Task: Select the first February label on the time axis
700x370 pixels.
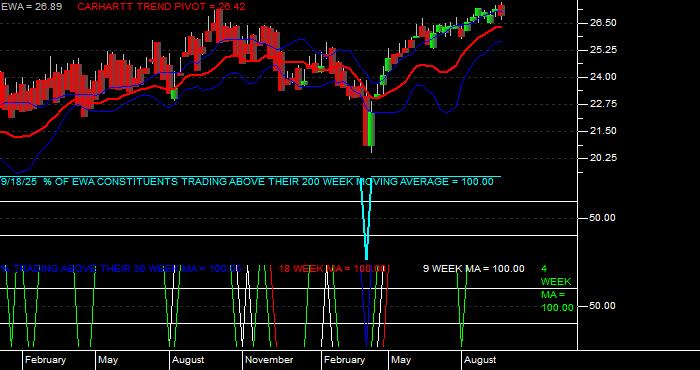Action: pyautogui.click(x=45, y=360)
